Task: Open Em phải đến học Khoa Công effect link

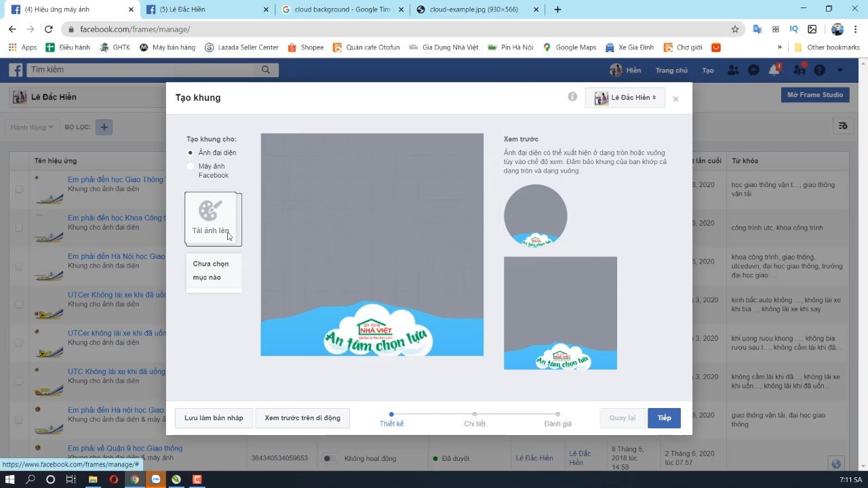Action: (117, 218)
